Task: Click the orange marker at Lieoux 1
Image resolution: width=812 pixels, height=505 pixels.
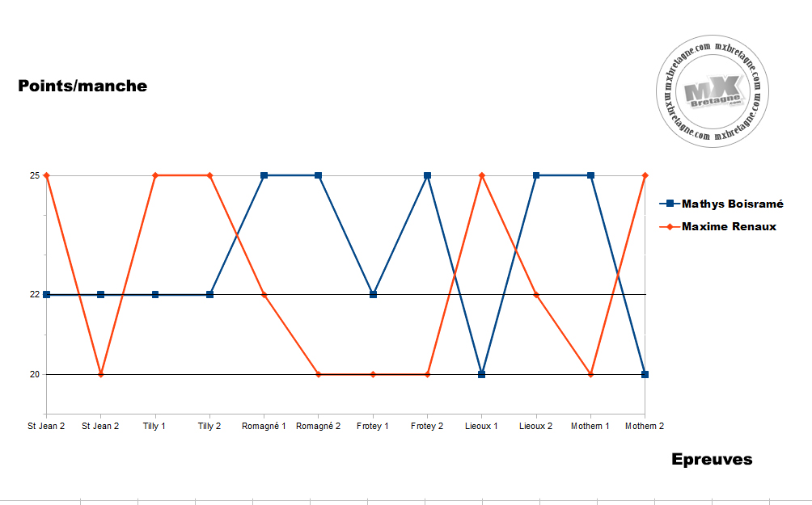Action: [481, 175]
